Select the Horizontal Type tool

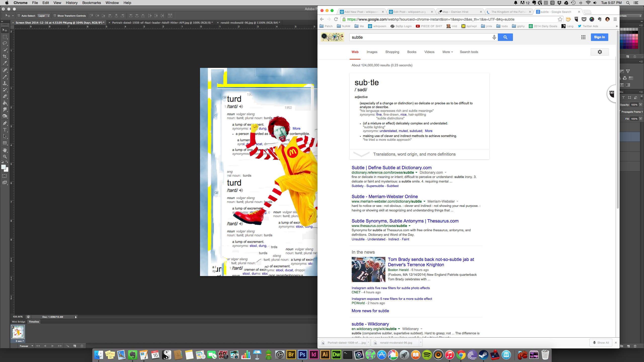point(5,130)
